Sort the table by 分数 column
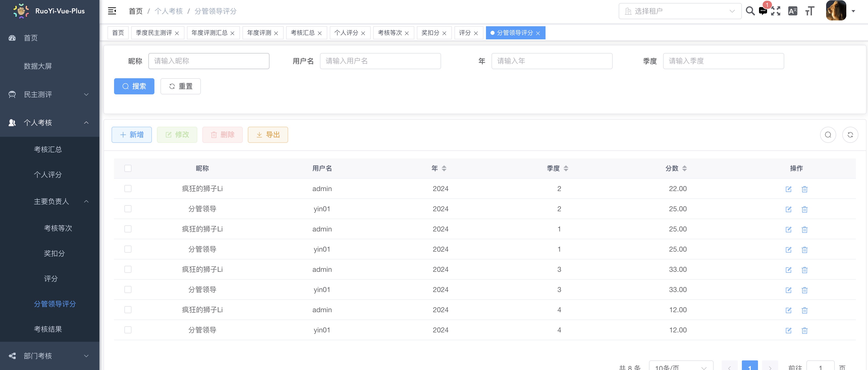The image size is (868, 370). [684, 168]
